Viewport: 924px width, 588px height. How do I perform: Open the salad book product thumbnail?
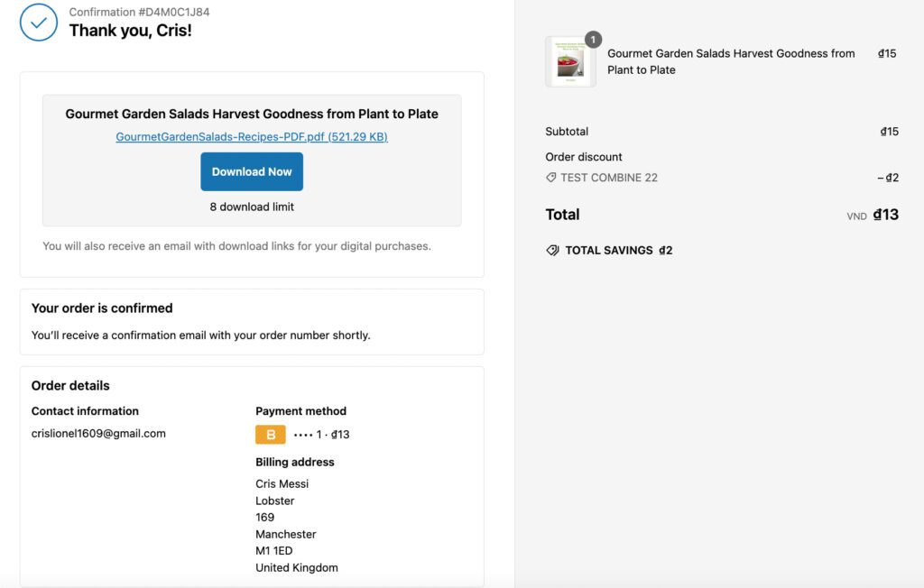pyautogui.click(x=569, y=62)
